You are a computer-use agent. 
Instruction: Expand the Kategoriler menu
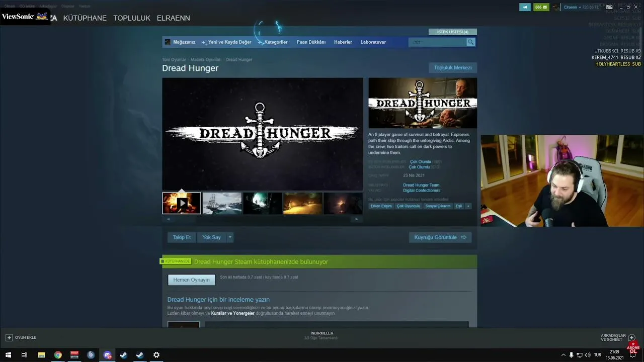point(273,42)
